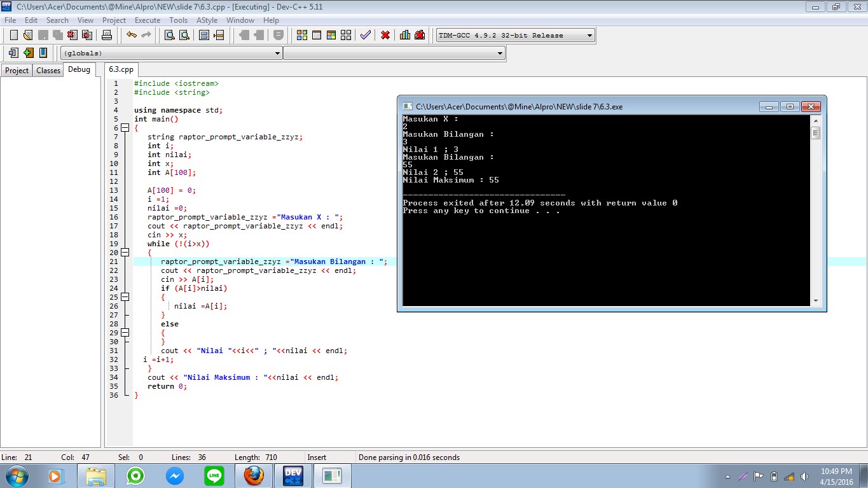The image size is (868, 488).
Task: Click the Insert icon with green plus
Action: tap(28, 53)
